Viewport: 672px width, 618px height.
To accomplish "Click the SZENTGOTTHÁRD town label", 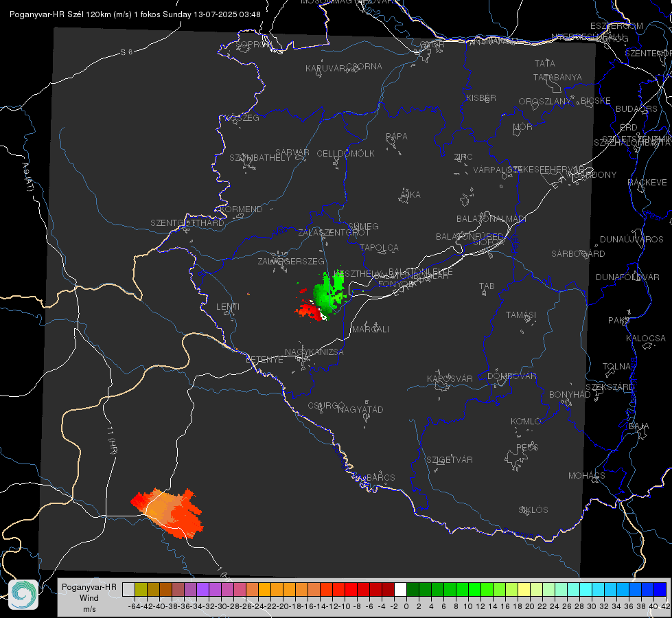I will [187, 223].
